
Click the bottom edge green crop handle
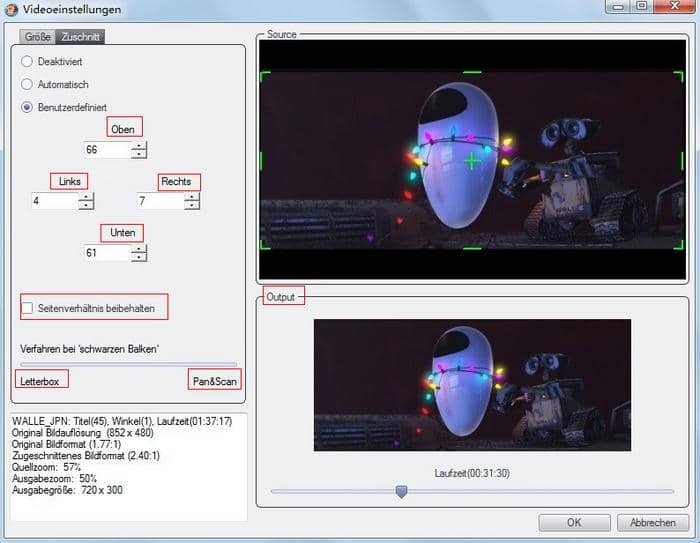[x=472, y=248]
